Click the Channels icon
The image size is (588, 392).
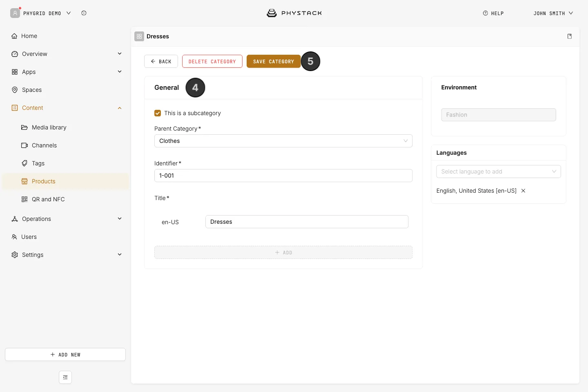pyautogui.click(x=24, y=145)
